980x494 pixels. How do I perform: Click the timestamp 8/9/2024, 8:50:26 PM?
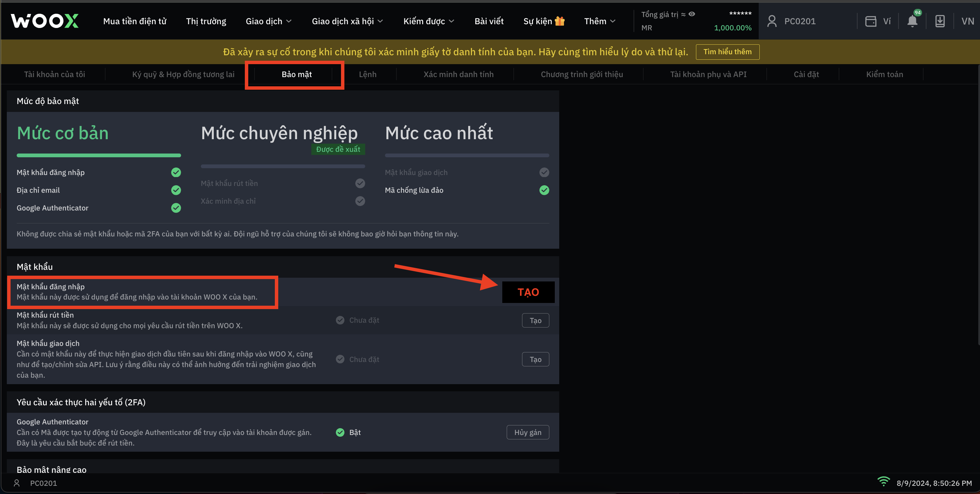pyautogui.click(x=934, y=483)
